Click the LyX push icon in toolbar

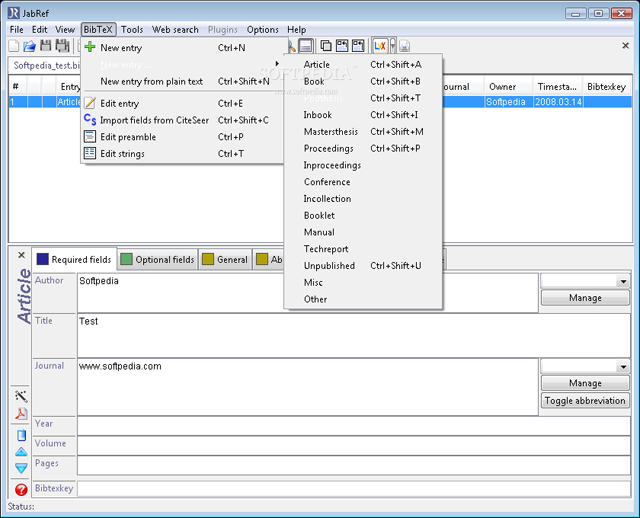click(x=380, y=46)
